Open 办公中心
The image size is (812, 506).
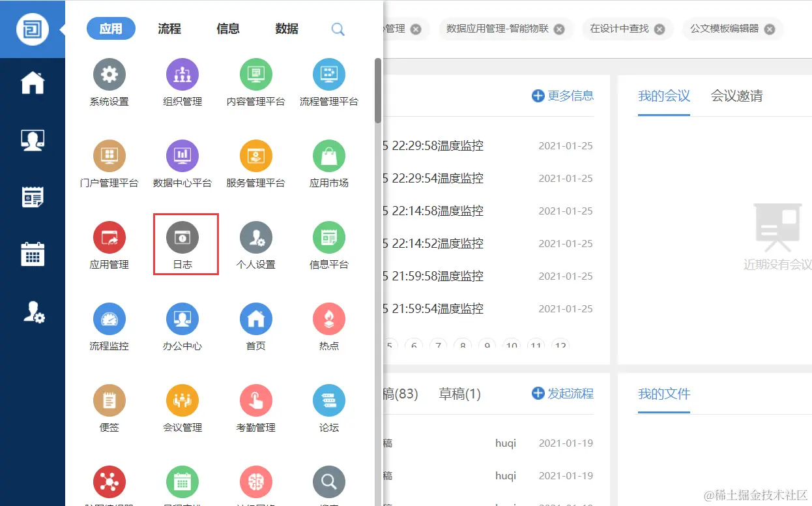pos(182,327)
